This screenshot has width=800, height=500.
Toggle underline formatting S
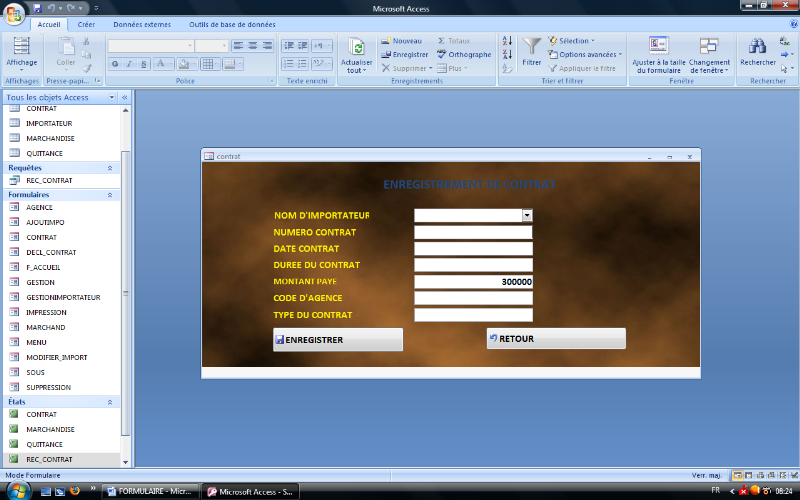tap(144, 64)
